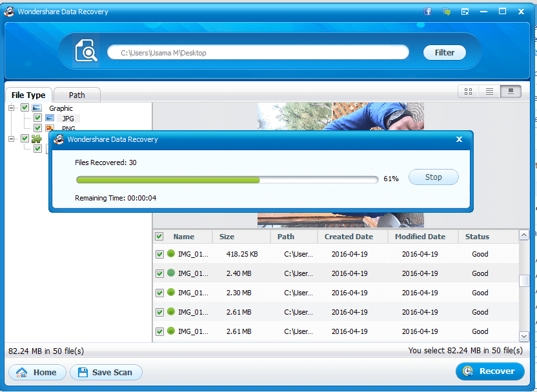
Task: Click the 418.25 KB size cell
Action: point(242,254)
